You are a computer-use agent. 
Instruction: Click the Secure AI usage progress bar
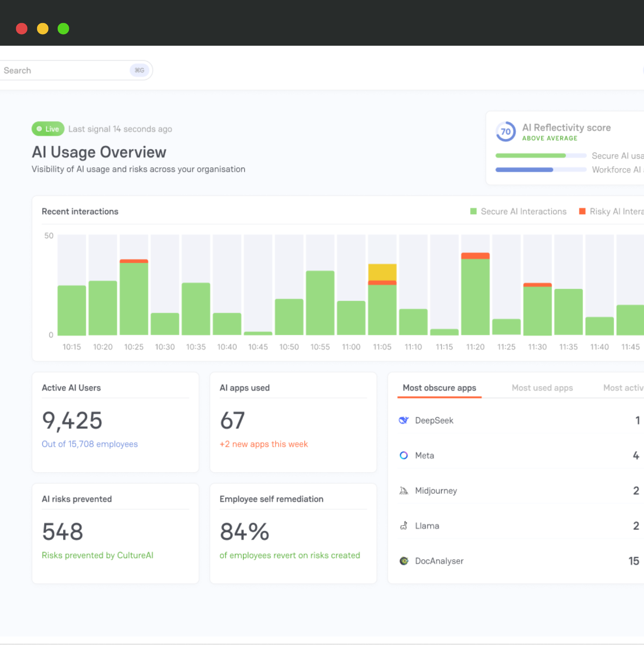coord(540,155)
